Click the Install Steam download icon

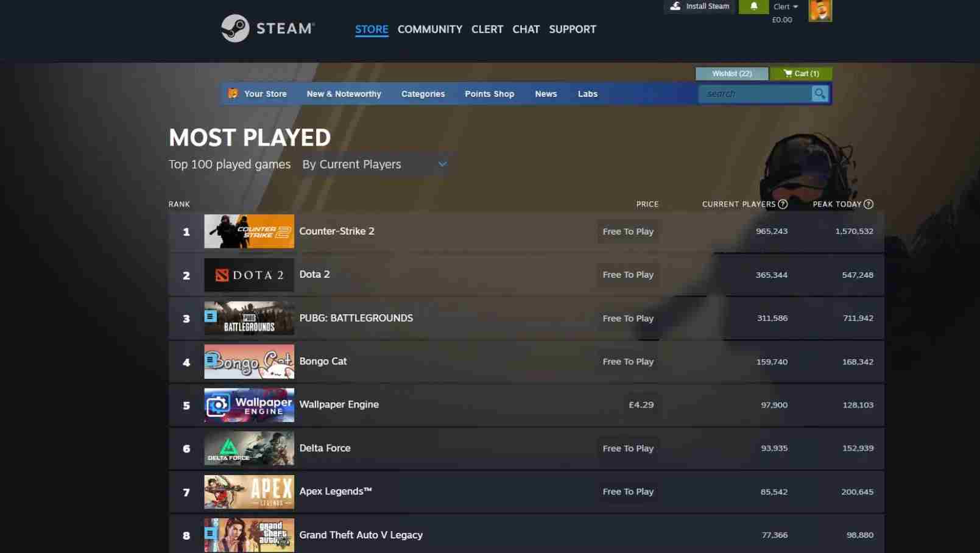[x=675, y=6]
